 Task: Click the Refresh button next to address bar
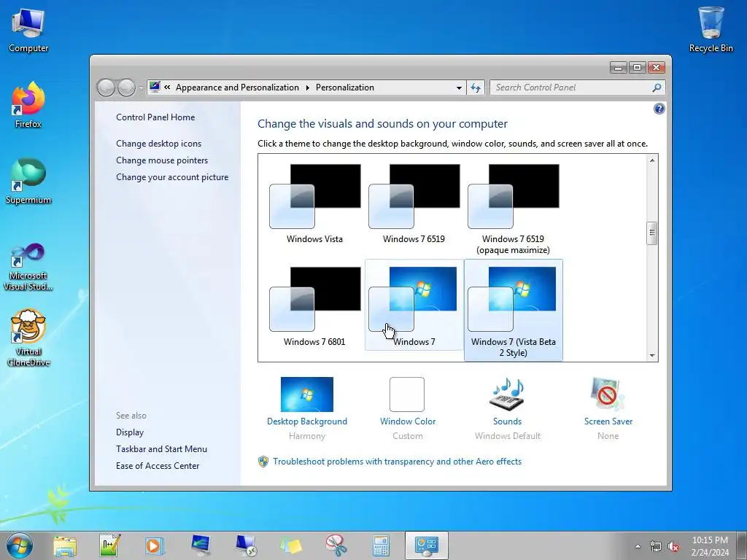(476, 87)
